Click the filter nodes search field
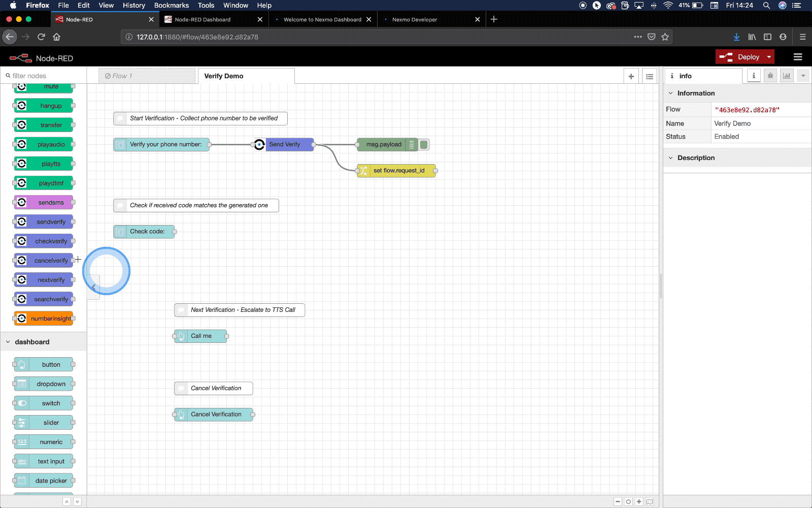The image size is (812, 508). tap(43, 75)
